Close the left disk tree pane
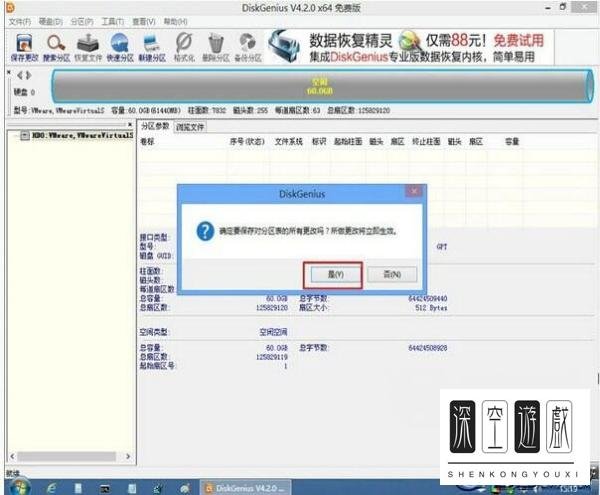Image resolution: width=600 pixels, height=495 pixels. pos(130,124)
